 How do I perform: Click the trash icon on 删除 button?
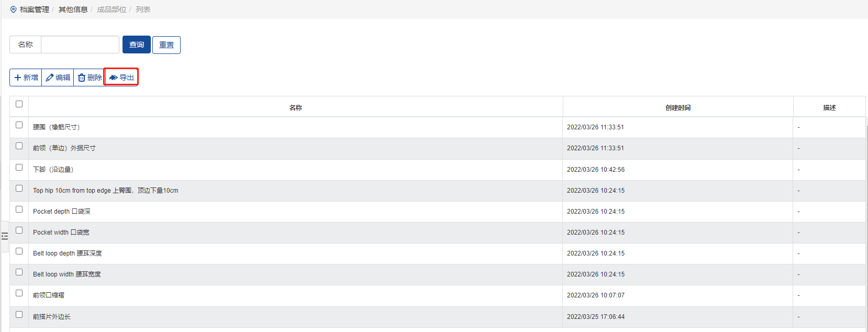(82, 78)
